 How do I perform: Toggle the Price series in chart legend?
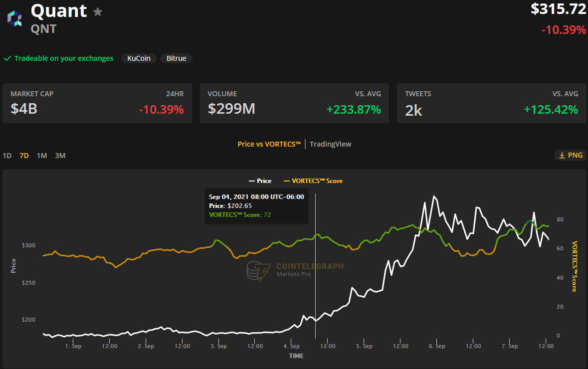[x=260, y=181]
